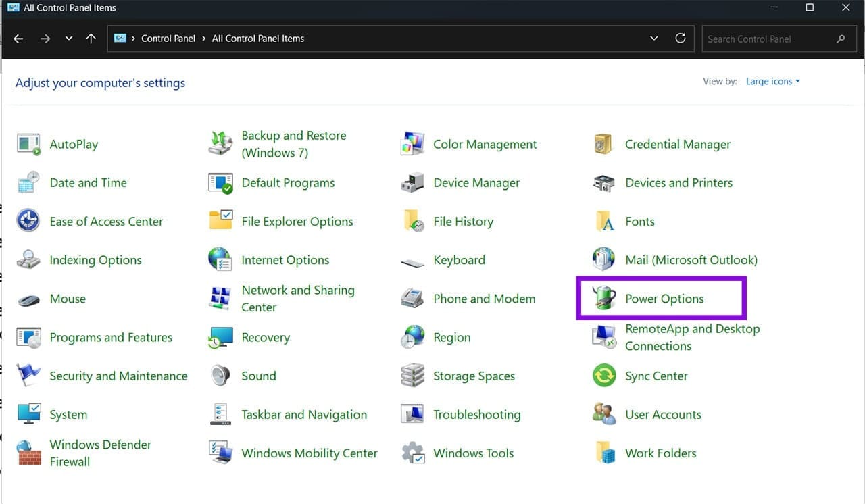The width and height of the screenshot is (865, 504).
Task: Click the Mail (Microsoft Outlook) icon
Action: click(x=603, y=259)
